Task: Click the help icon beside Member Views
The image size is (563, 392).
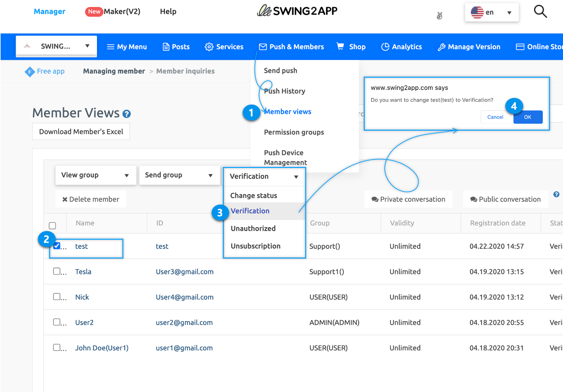Action: click(127, 114)
